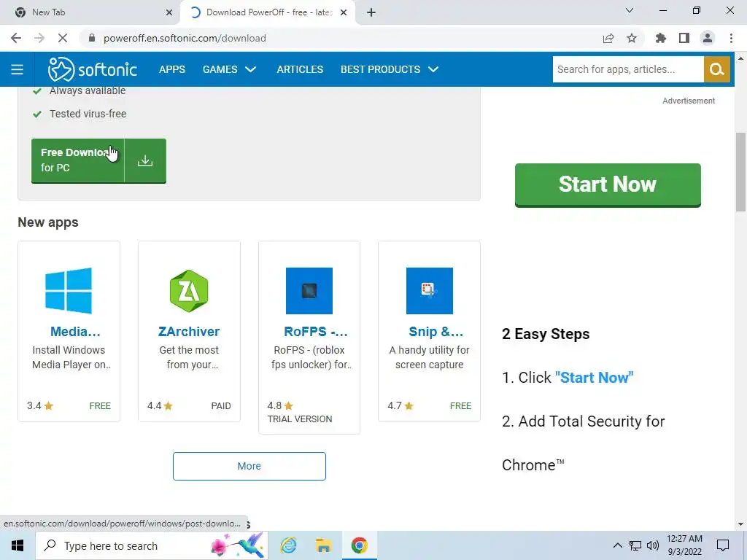The height and width of the screenshot is (560, 747).
Task: Open the Snip & Sketch app icon
Action: [x=429, y=290]
